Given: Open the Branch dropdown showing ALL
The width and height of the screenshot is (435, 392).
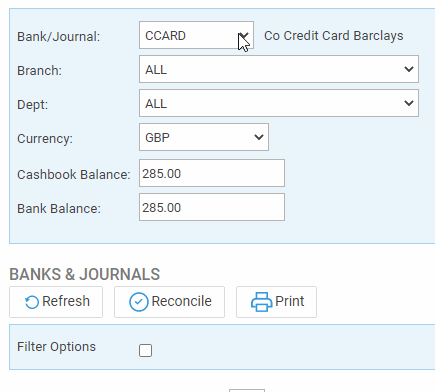Looking at the screenshot, I should [279, 69].
